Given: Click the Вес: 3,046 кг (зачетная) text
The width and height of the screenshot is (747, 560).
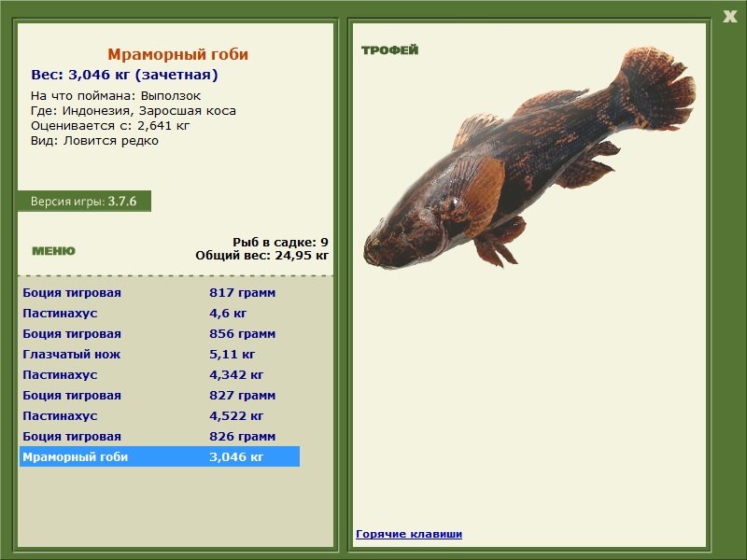Looking at the screenshot, I should (x=124, y=75).
